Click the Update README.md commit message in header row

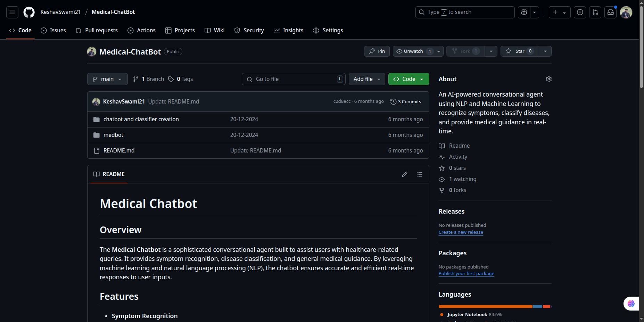pos(174,102)
